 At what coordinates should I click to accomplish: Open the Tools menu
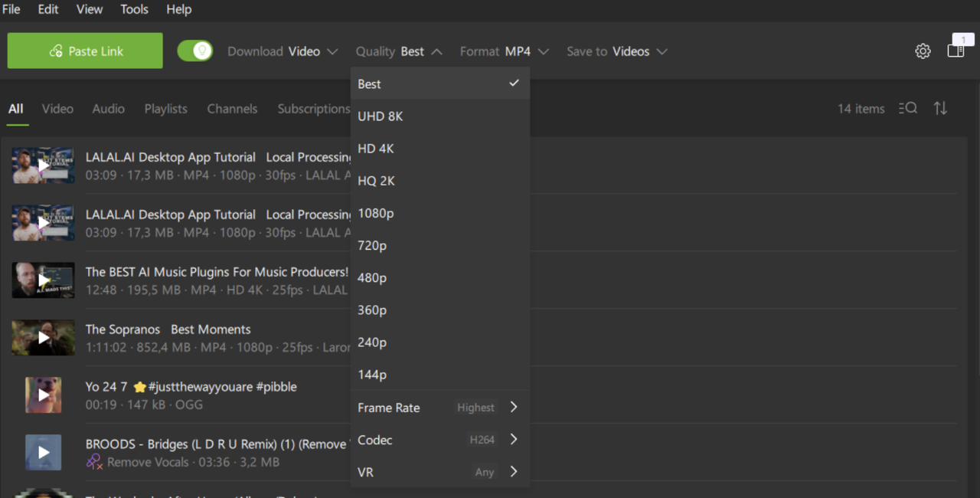(x=135, y=9)
